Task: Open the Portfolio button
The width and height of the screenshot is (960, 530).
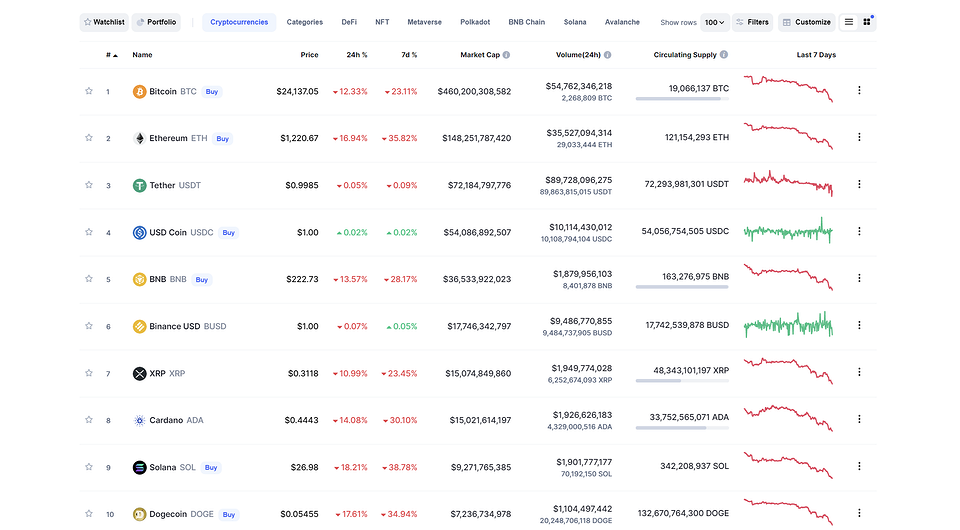Action: coord(156,22)
